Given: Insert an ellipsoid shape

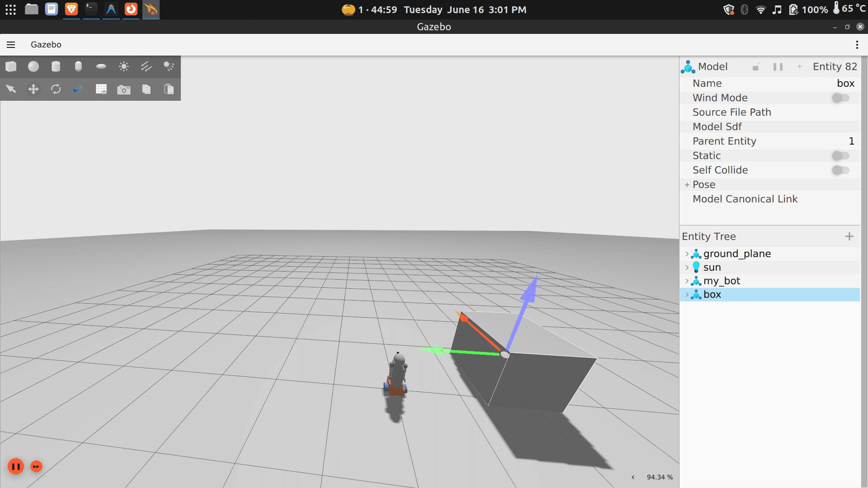Looking at the screenshot, I should [x=101, y=67].
